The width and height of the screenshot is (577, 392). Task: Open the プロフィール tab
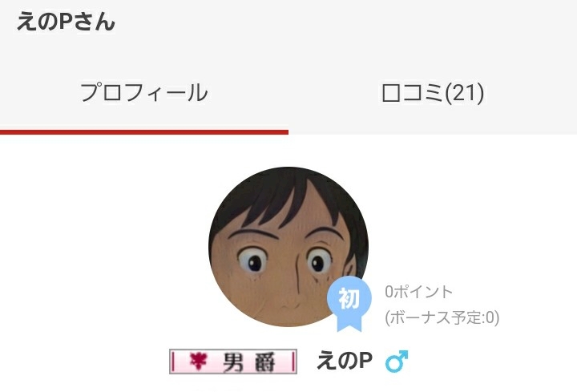[144, 93]
